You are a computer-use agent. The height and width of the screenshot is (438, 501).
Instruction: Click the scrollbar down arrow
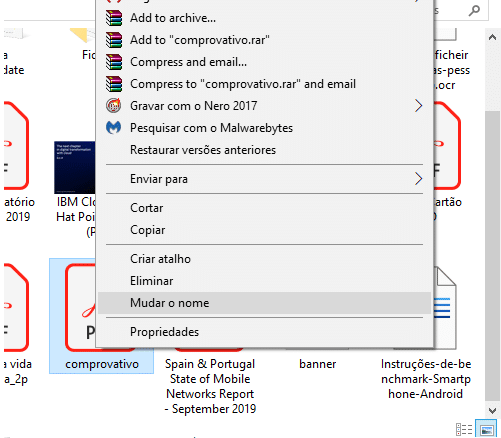pyautogui.click(x=492, y=410)
